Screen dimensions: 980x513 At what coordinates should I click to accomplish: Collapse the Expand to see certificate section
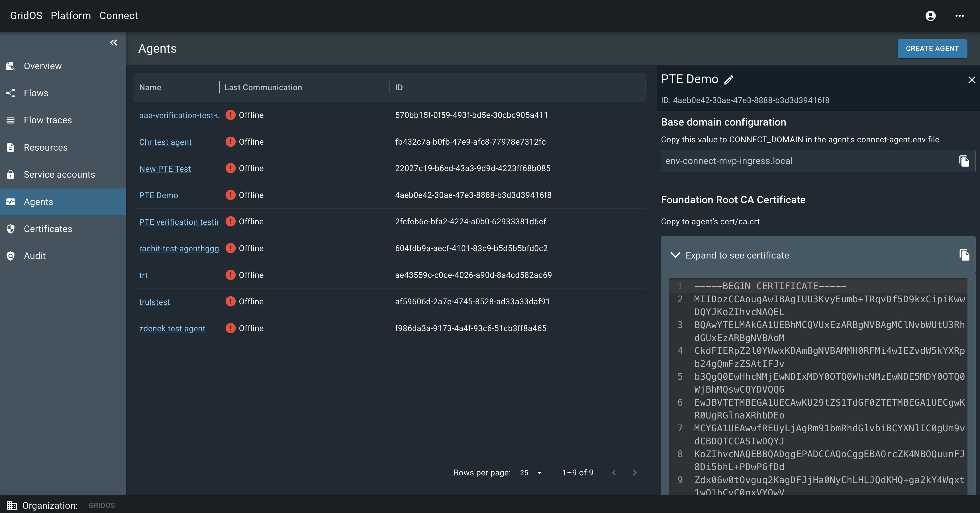point(675,255)
